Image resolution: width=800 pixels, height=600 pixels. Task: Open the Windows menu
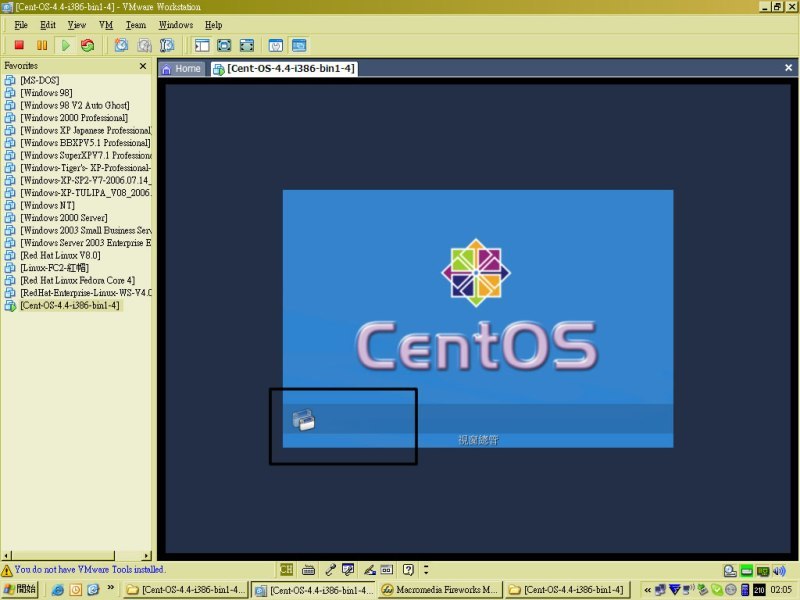176,25
